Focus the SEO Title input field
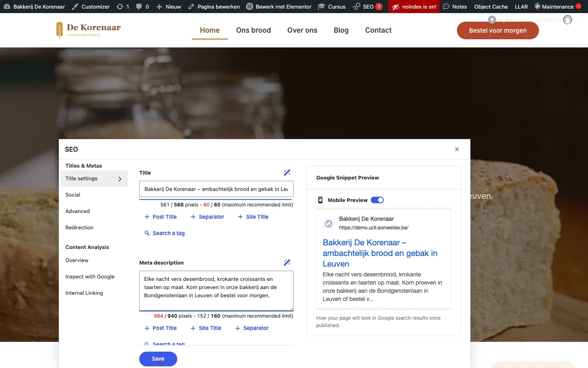This screenshot has width=588, height=368. tap(216, 189)
